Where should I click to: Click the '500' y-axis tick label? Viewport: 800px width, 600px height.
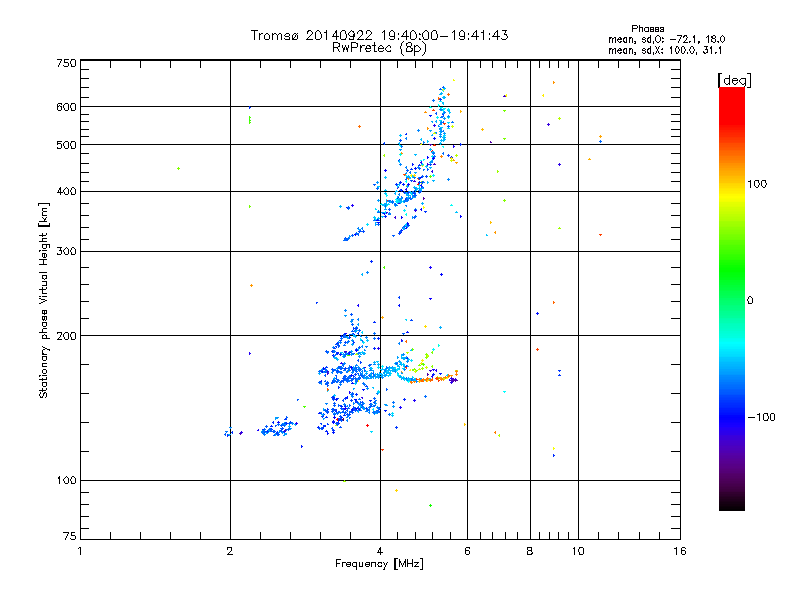coord(66,145)
